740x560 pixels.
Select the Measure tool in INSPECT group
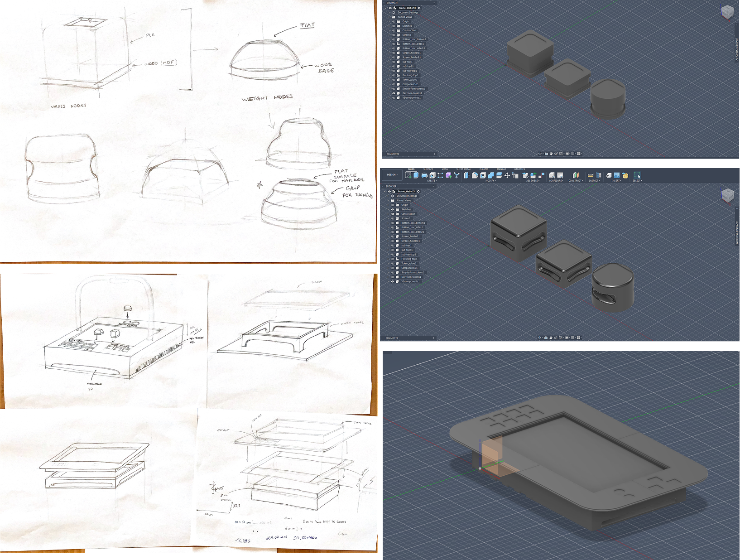591,175
